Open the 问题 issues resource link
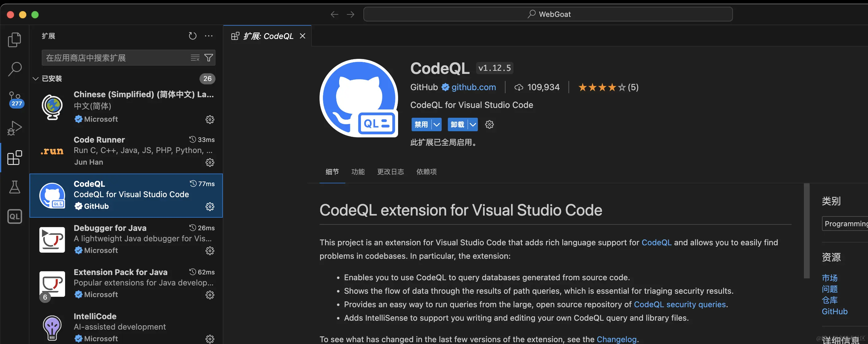Image resolution: width=868 pixels, height=344 pixels. pos(830,289)
